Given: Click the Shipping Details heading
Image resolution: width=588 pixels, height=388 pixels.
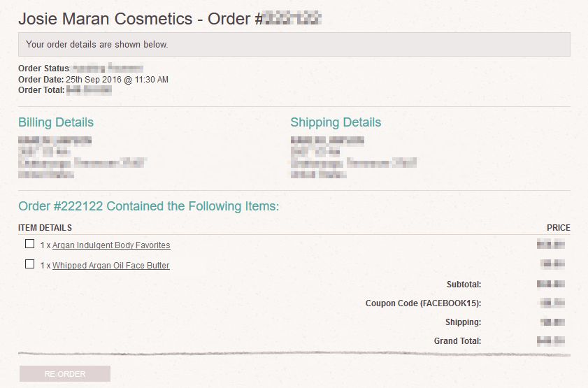Looking at the screenshot, I should click(336, 122).
